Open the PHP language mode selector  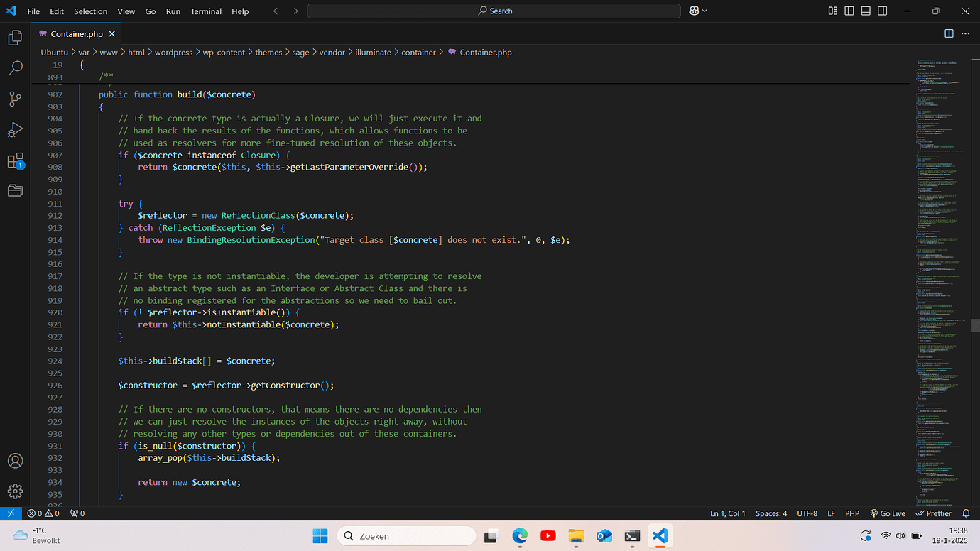coord(852,513)
